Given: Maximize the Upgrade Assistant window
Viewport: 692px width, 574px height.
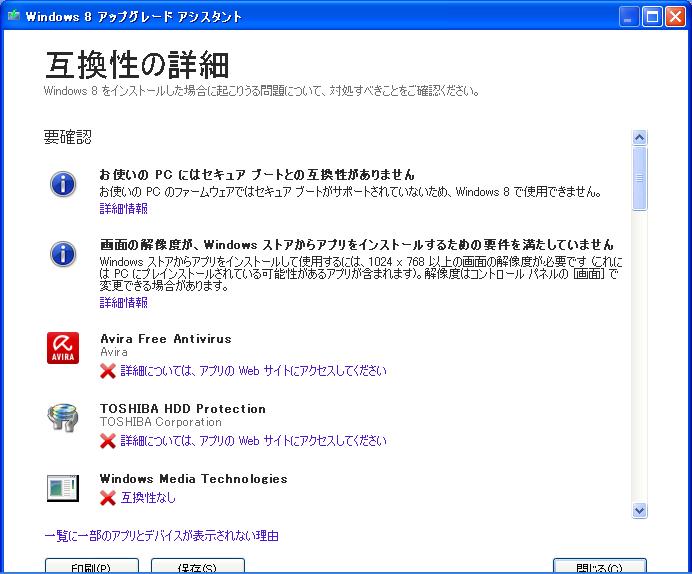Looking at the screenshot, I should coord(652,17).
